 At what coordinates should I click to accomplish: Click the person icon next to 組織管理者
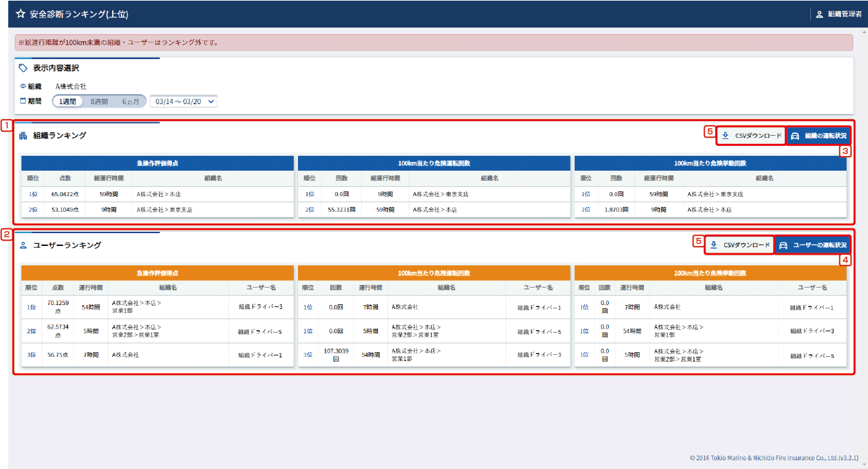point(819,14)
